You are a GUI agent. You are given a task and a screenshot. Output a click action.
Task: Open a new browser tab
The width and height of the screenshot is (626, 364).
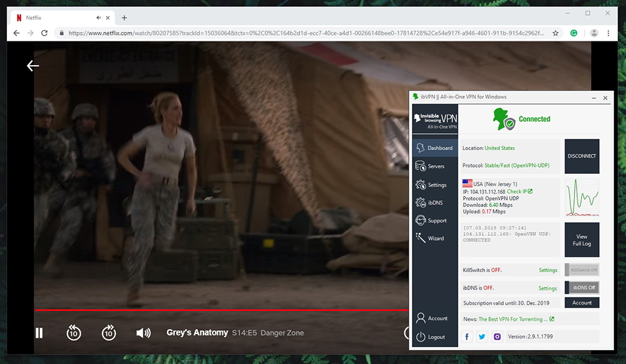(124, 18)
